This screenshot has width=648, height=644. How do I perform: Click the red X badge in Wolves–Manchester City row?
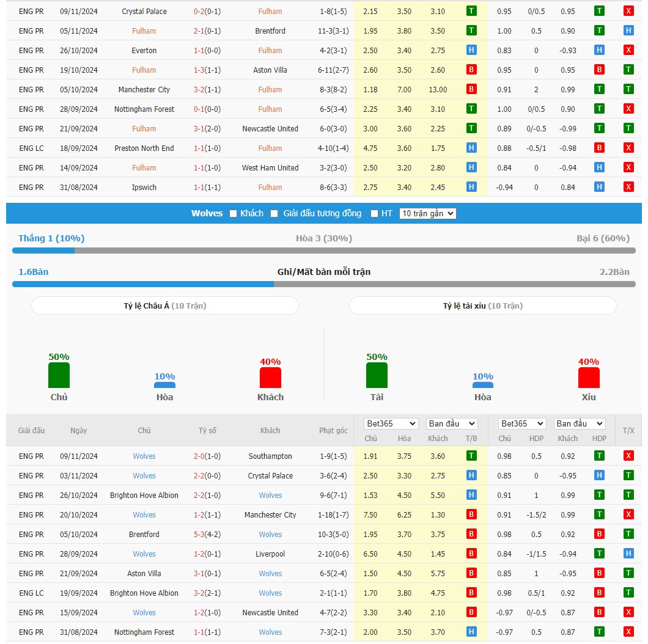pyautogui.click(x=628, y=514)
